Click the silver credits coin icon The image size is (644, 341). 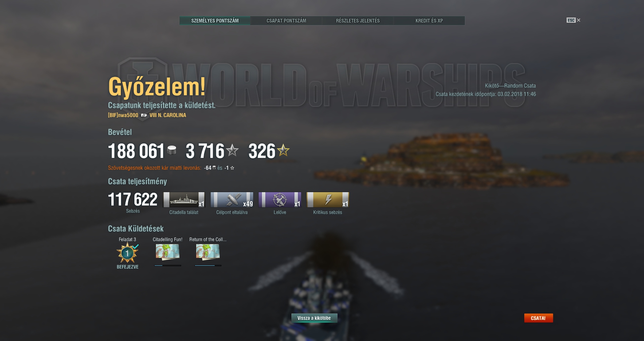[x=172, y=150]
